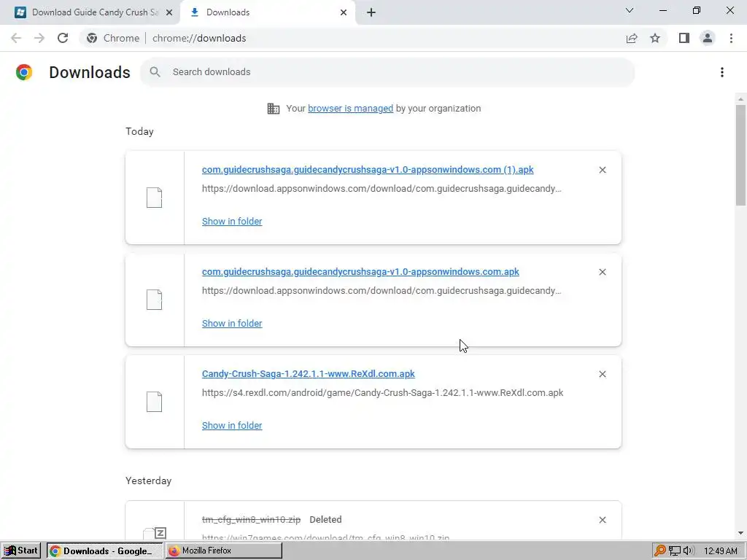Click the Yesterday section heading

coord(149,481)
